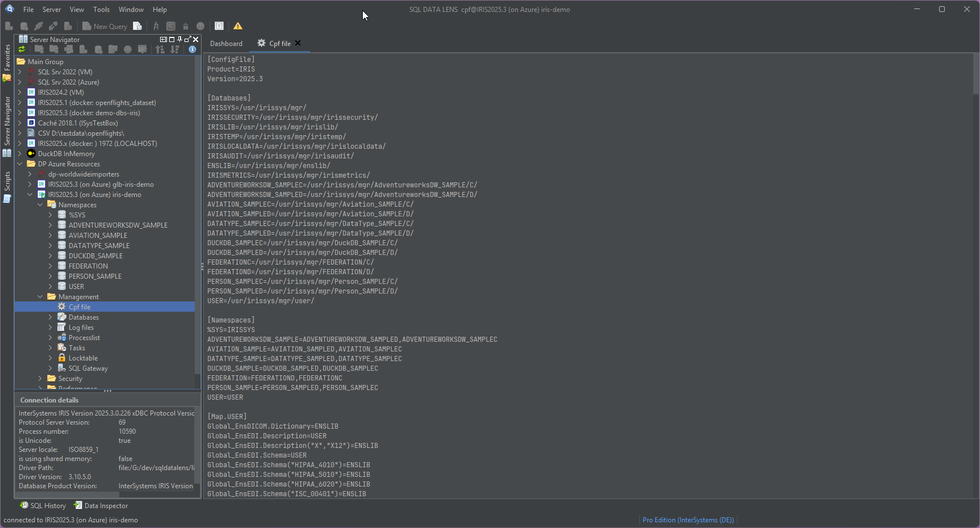This screenshot has width=980, height=528.
Task: Expand SQL Srv 2022 (VM) node
Action: point(20,72)
